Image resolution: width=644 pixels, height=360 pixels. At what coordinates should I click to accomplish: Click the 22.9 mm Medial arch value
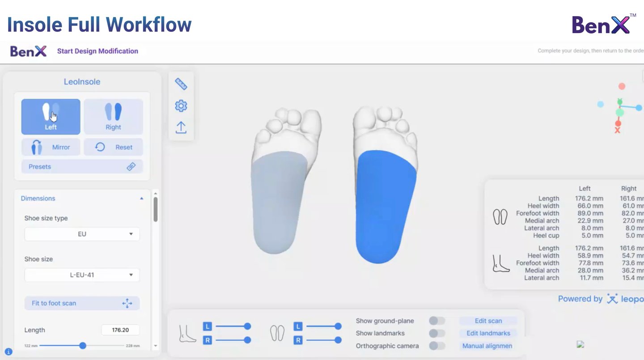(590, 220)
